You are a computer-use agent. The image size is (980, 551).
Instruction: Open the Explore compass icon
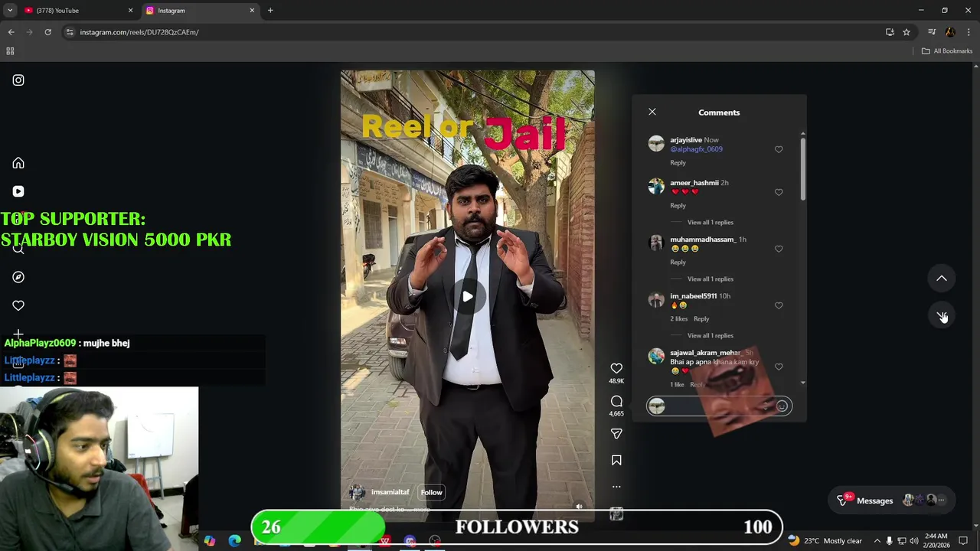click(x=18, y=277)
